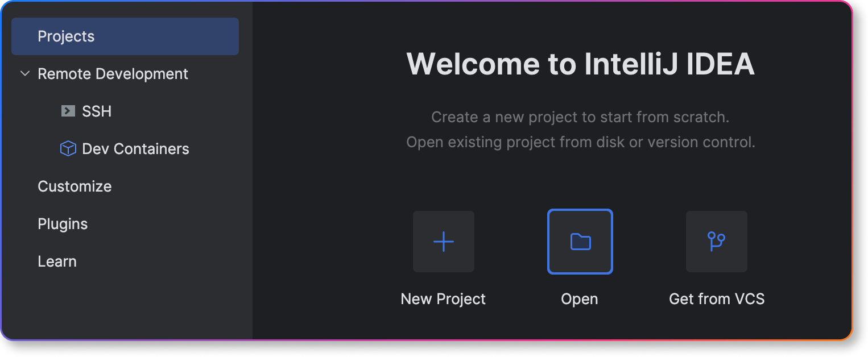Select the Remote Development label
Screen dimensions: 868x357
point(113,74)
